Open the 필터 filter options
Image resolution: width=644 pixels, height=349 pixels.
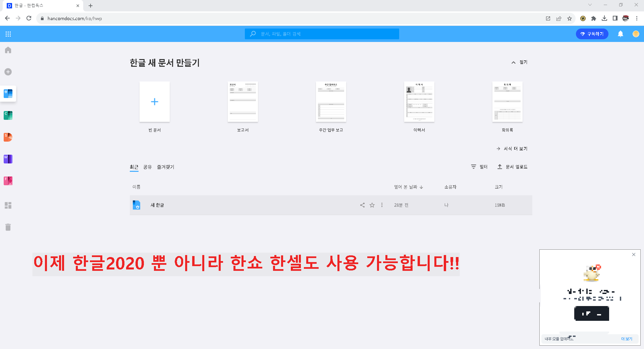pyautogui.click(x=479, y=167)
